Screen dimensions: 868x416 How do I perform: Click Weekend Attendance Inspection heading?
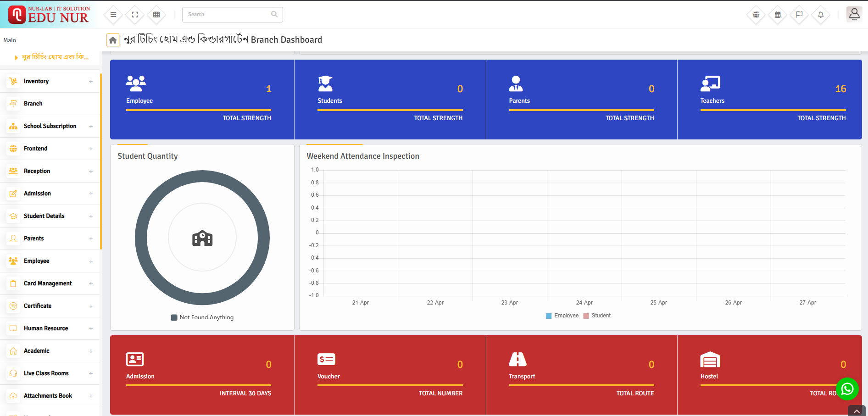coord(363,156)
